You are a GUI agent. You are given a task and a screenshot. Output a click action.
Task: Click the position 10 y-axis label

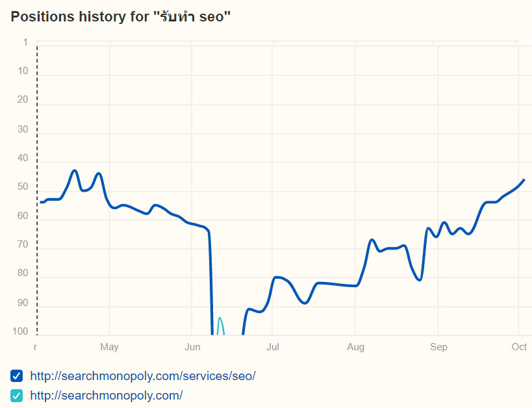[23, 71]
